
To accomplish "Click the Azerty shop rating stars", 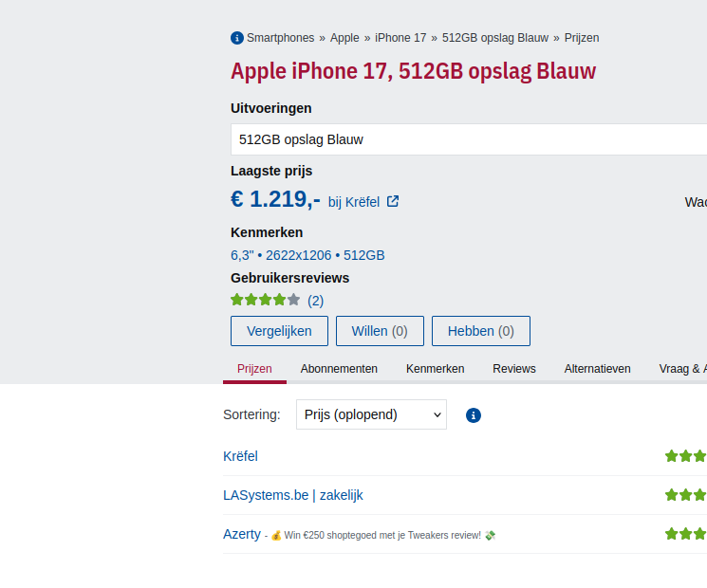I will coord(685,534).
